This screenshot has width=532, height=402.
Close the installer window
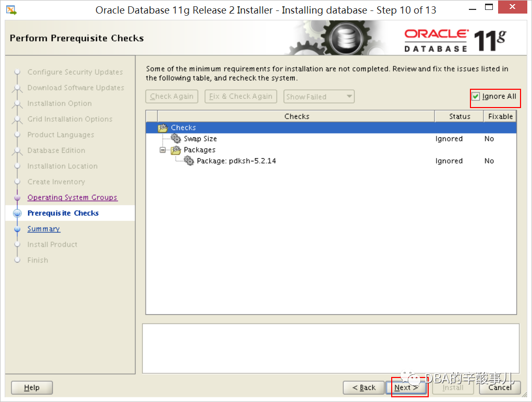click(x=512, y=7)
